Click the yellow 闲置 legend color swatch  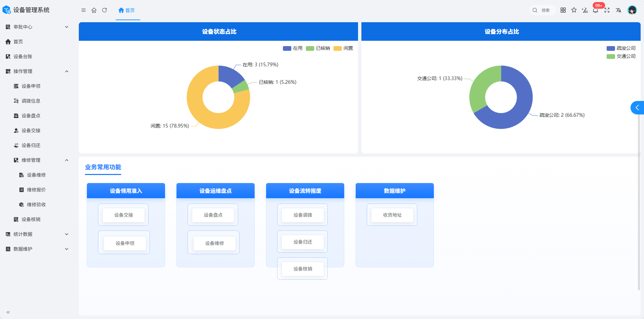click(x=337, y=48)
